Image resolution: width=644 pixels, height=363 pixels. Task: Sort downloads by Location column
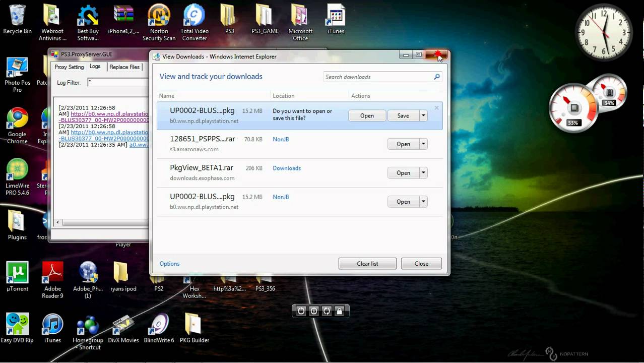click(284, 96)
